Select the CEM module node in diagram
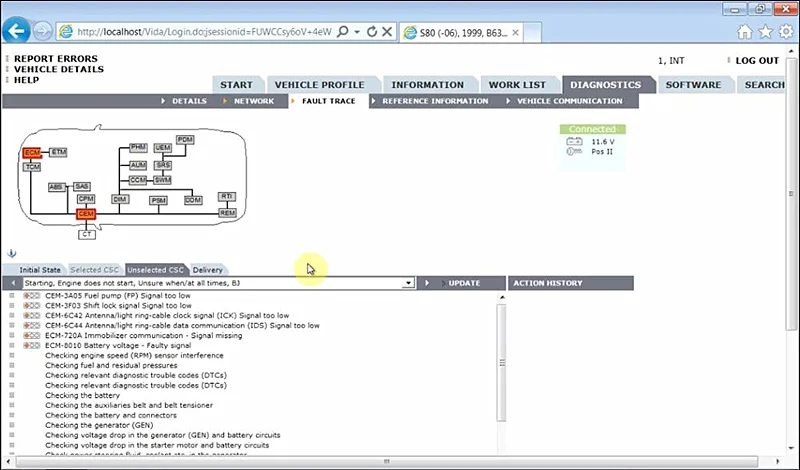 (x=86, y=214)
